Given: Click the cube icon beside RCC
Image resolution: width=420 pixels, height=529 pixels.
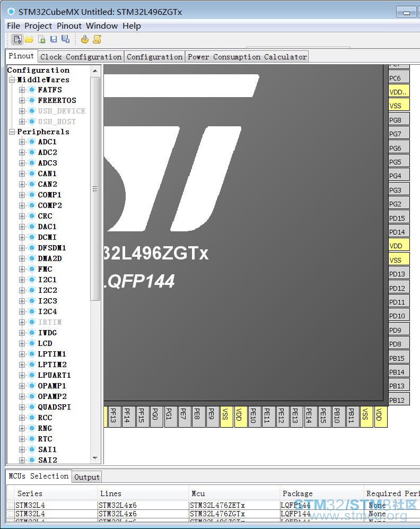Looking at the screenshot, I should (x=32, y=418).
